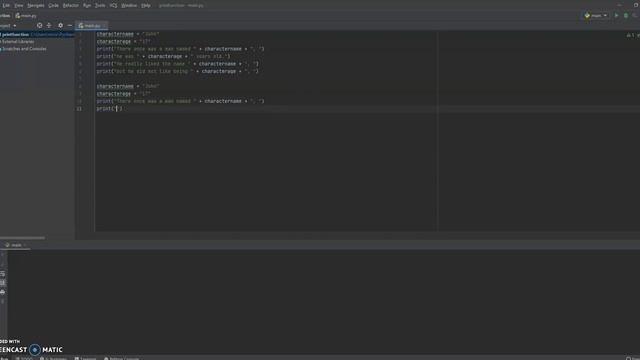Open the Run menu
The height and width of the screenshot is (360, 640).
tap(87, 5)
